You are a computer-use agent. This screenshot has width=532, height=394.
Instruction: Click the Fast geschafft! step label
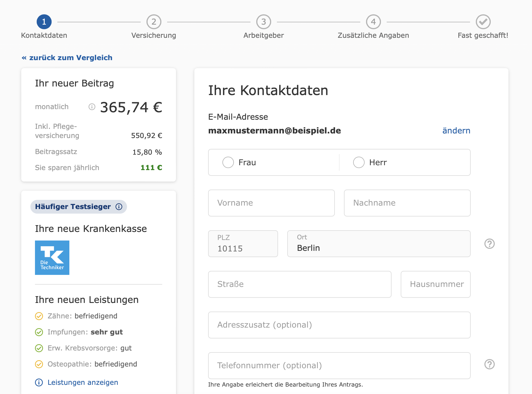click(483, 36)
